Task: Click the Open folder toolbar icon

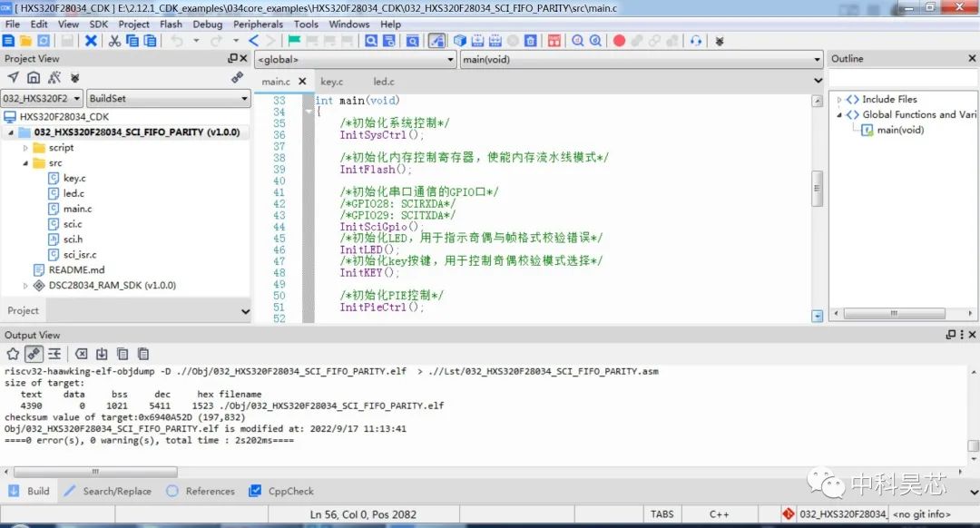Action: click(x=25, y=41)
